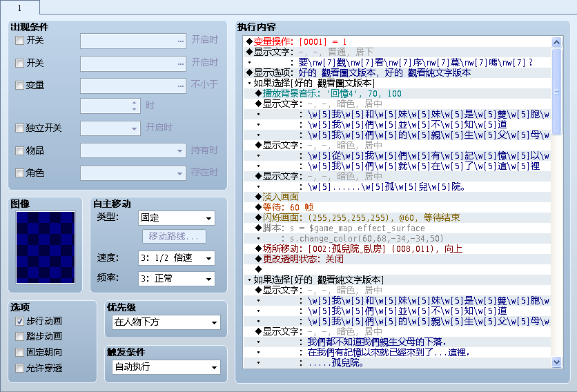
Task: Open the 物品 dropdown list
Action: coord(133,150)
